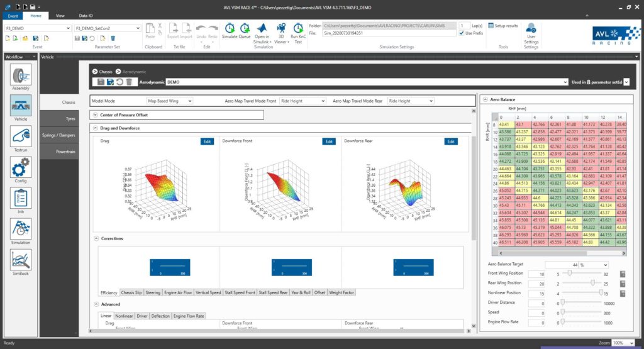Adjust the Rear Wing Position slider
This screenshot has width=644, height=349.
click(x=592, y=283)
